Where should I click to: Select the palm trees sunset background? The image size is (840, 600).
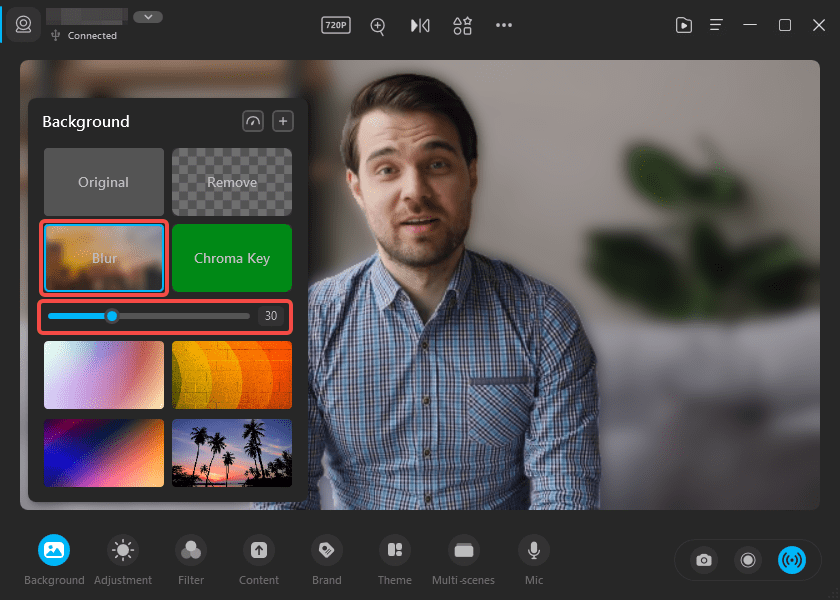[x=232, y=452]
